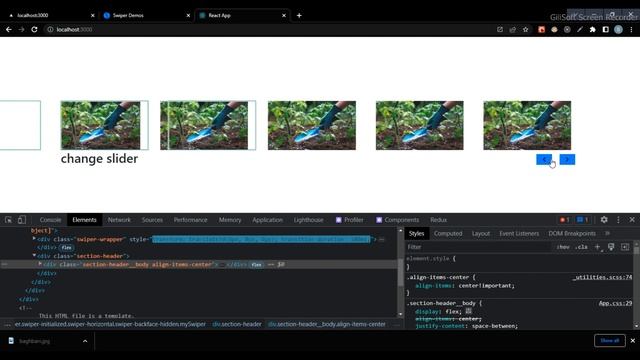Switch to the Network tab
Viewport: 640px width, 360px height.
[x=119, y=220]
